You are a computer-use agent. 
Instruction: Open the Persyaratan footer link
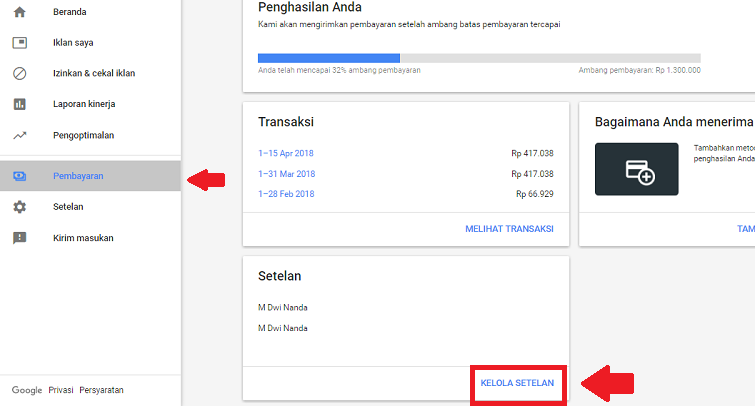coord(101,390)
